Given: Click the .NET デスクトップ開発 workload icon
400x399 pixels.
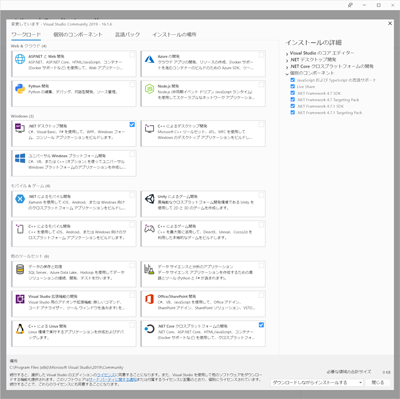Looking at the screenshot, I should tap(20, 129).
